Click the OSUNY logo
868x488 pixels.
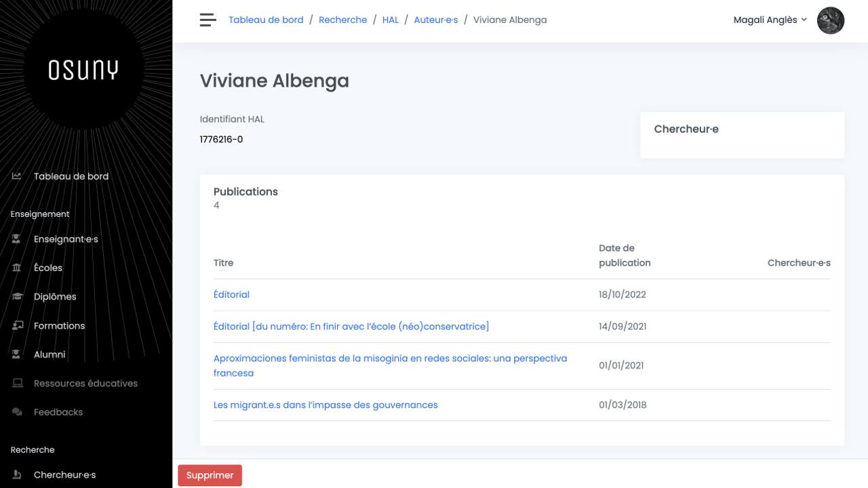click(x=83, y=70)
